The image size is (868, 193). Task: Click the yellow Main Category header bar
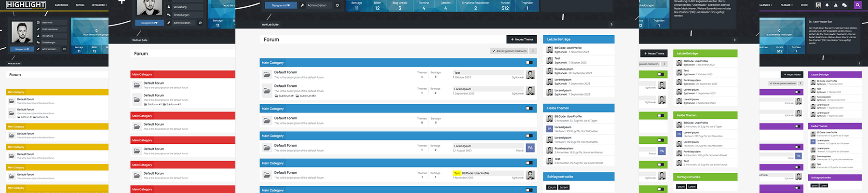(57, 92)
